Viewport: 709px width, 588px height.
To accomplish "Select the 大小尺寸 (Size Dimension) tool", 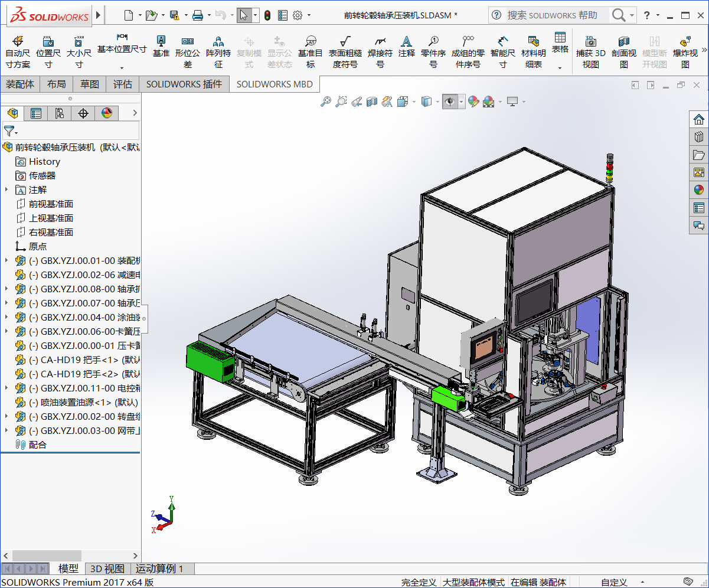I will (79, 51).
